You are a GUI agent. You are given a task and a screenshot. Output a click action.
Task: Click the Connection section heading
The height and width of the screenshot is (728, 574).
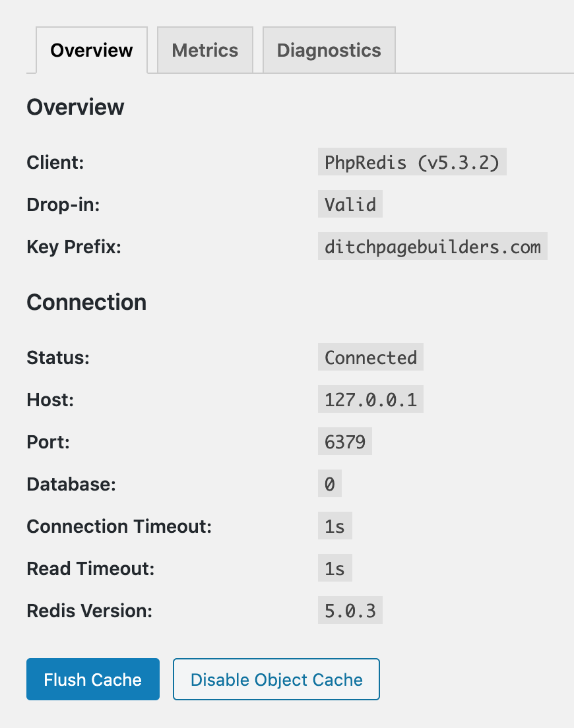click(x=86, y=302)
